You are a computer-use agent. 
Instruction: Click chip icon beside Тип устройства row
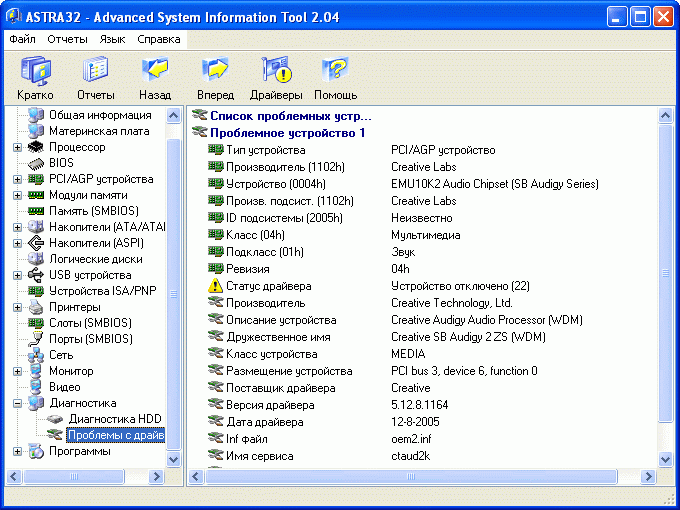tap(216, 150)
